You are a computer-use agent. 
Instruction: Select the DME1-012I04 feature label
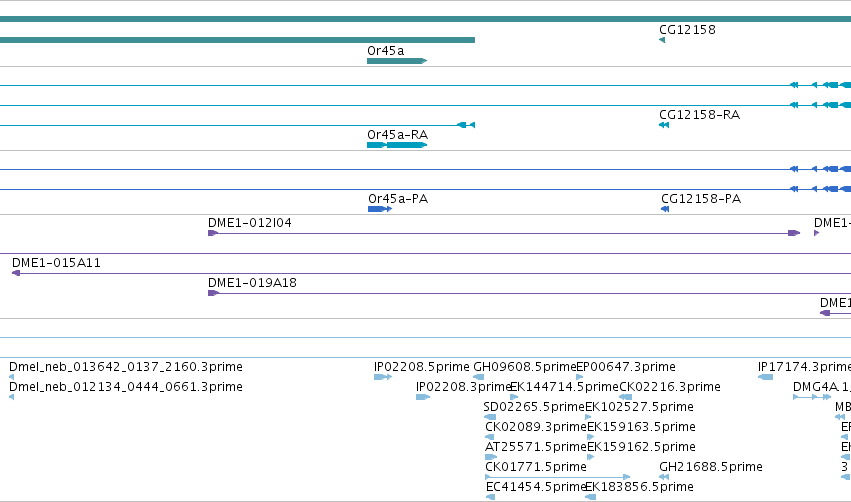click(x=250, y=223)
